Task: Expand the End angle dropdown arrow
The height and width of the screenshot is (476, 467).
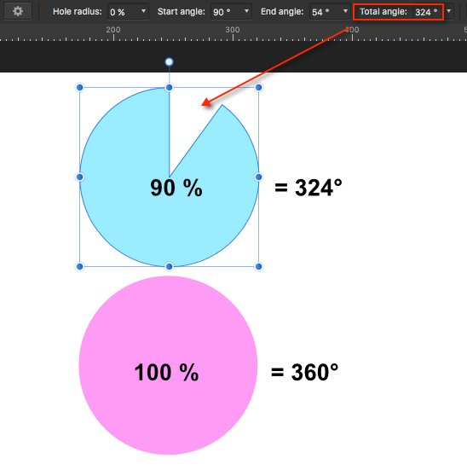Action: pos(345,11)
